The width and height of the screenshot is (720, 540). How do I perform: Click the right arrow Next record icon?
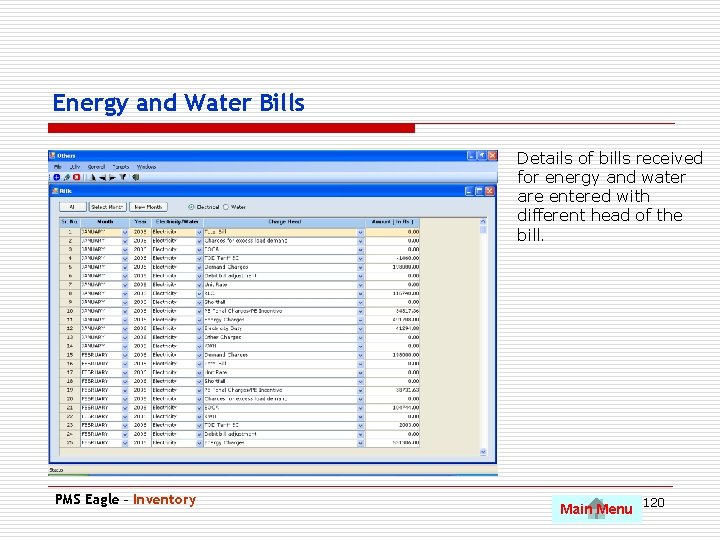coord(112,177)
